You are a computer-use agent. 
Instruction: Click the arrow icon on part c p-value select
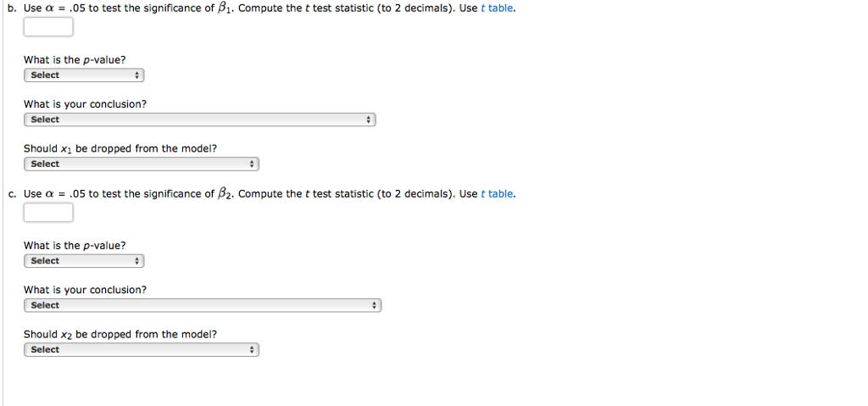pyautogui.click(x=137, y=261)
